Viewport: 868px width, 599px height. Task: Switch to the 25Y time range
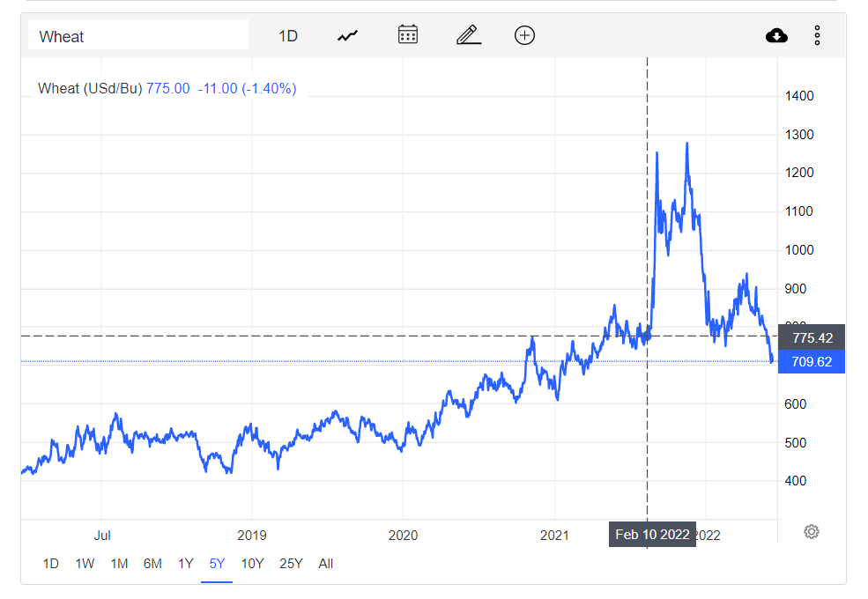(291, 564)
